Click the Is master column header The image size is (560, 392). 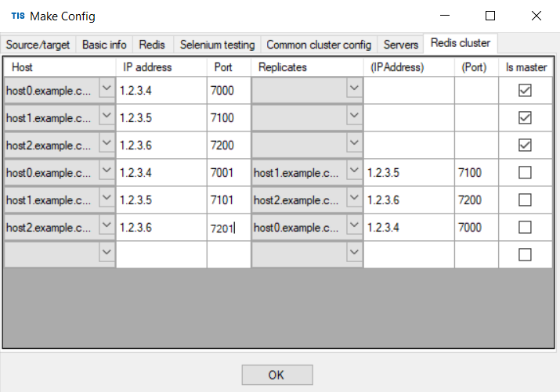[526, 67]
